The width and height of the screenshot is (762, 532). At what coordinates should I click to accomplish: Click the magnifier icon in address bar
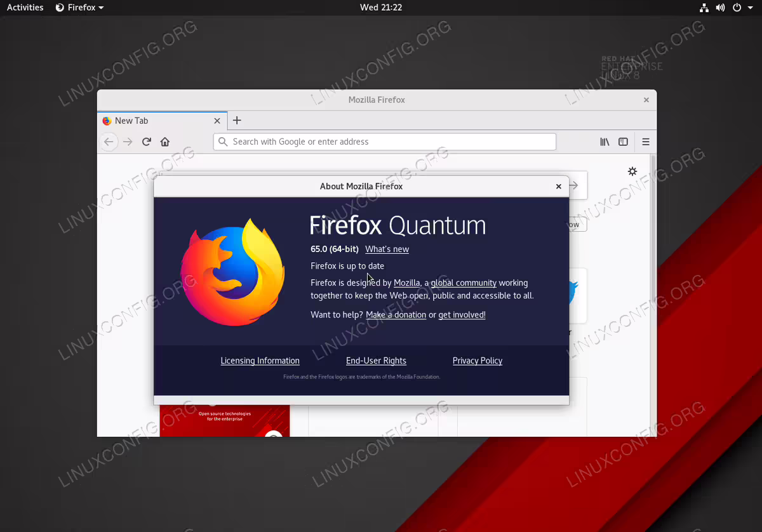coord(223,142)
